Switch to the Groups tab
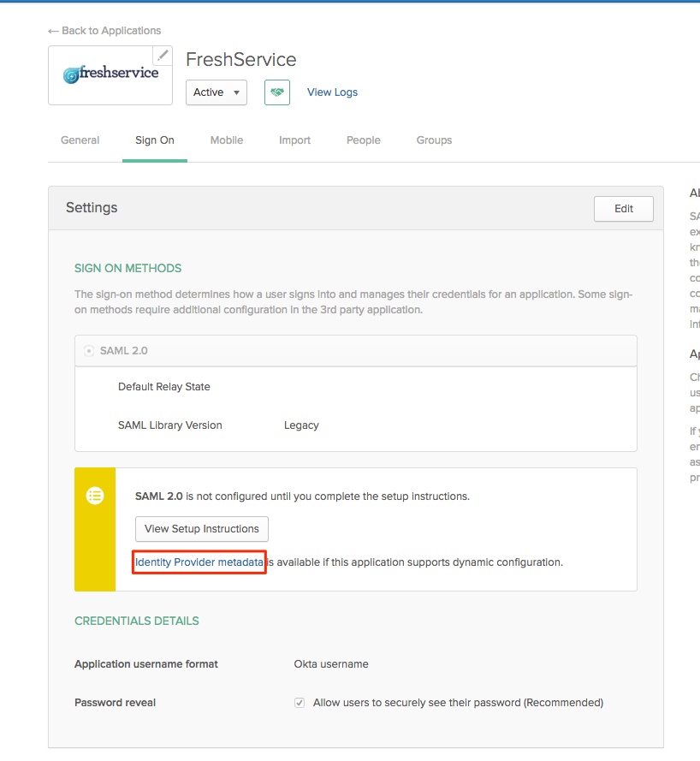Screen dimensions: 700x761 434,140
